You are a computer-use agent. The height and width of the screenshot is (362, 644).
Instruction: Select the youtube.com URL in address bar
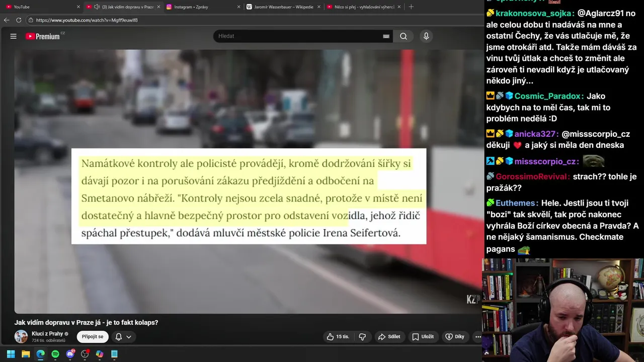87,20
